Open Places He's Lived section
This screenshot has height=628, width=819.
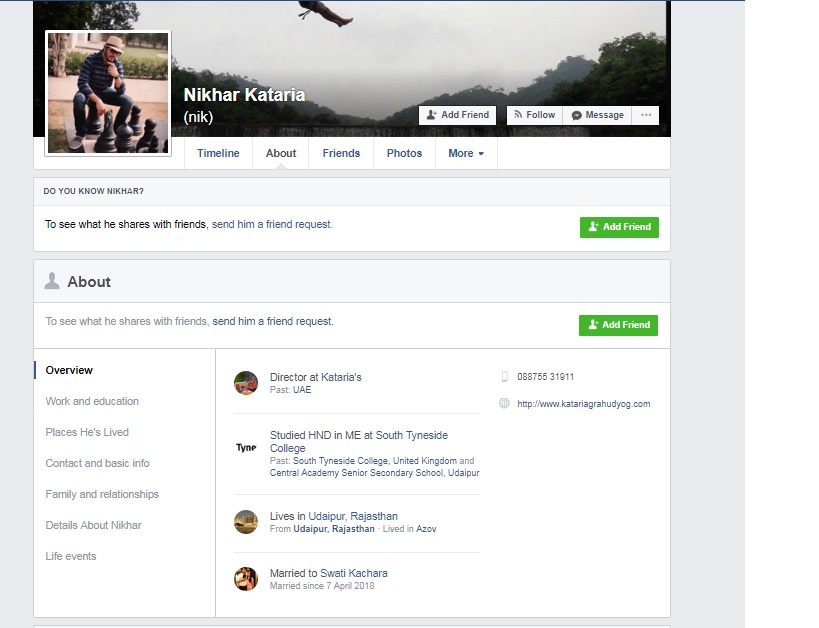pyautogui.click(x=87, y=432)
